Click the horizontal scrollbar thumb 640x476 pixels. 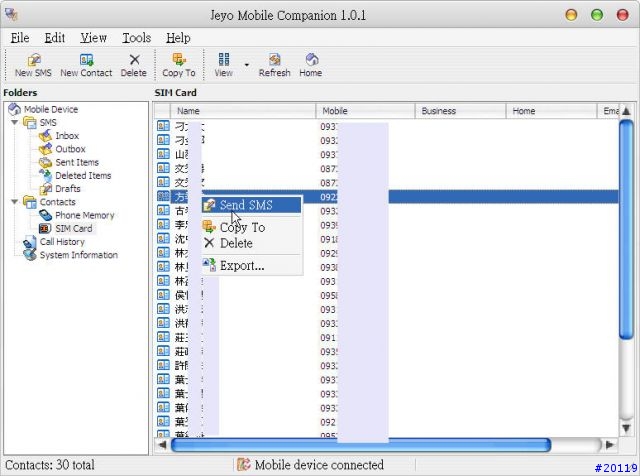pos(361,445)
